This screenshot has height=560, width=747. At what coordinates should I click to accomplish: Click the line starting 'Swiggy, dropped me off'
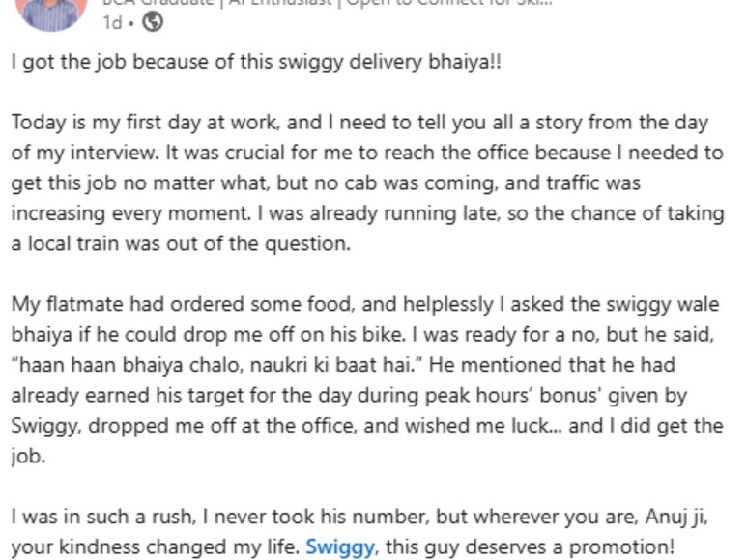[x=367, y=426]
